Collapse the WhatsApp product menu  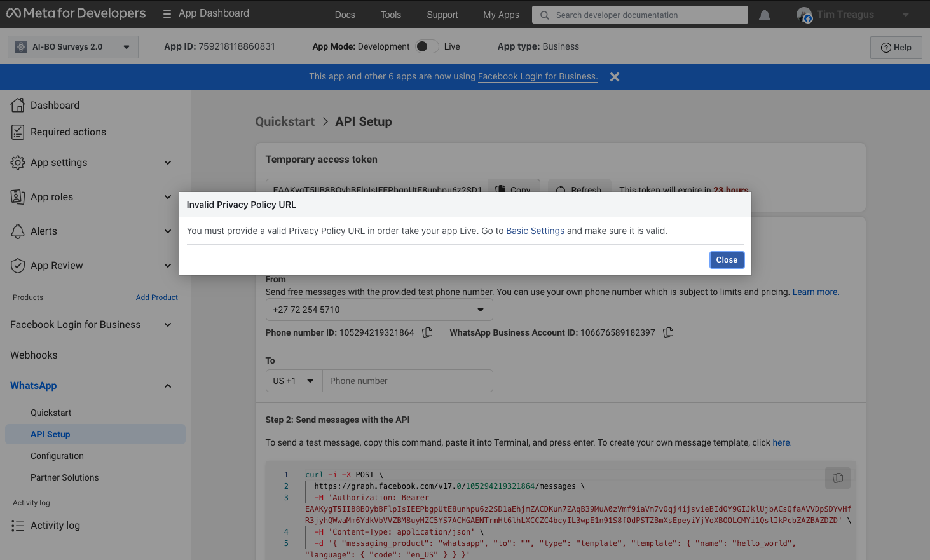[168, 386]
